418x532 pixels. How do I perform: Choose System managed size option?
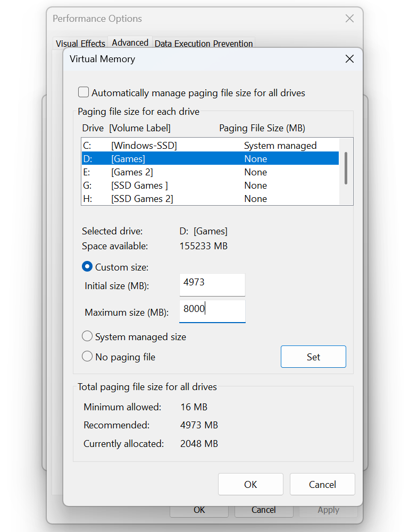click(x=87, y=336)
